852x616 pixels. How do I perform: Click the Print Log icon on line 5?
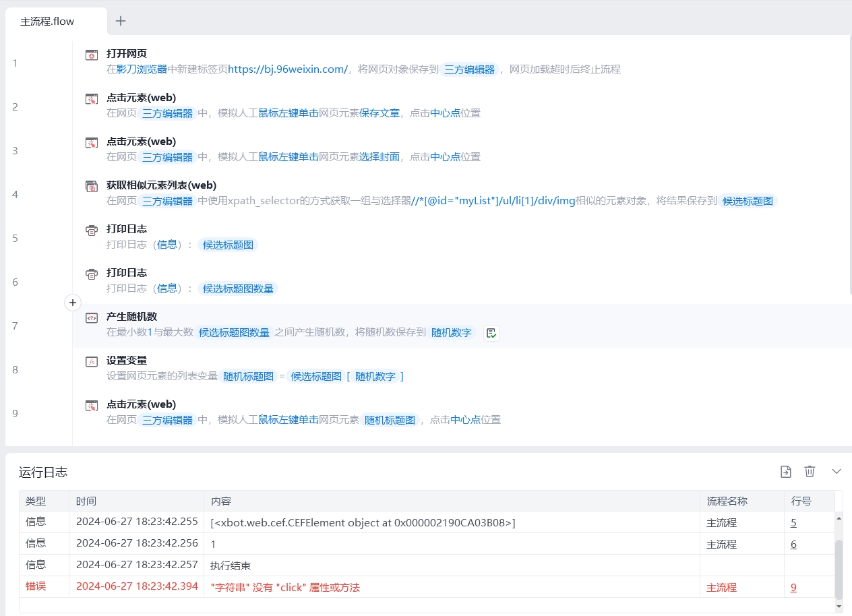[92, 230]
